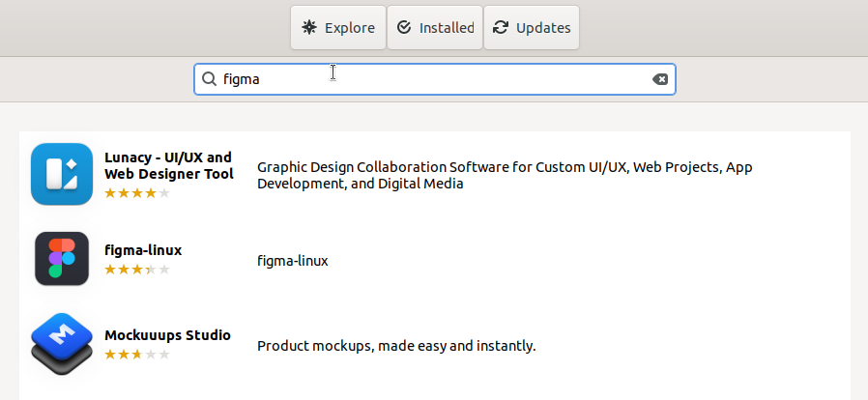This screenshot has width=868, height=400.
Task: Open the 'Lunacy - UI/UX and Web Designer Tool' title
Action: 169,165
